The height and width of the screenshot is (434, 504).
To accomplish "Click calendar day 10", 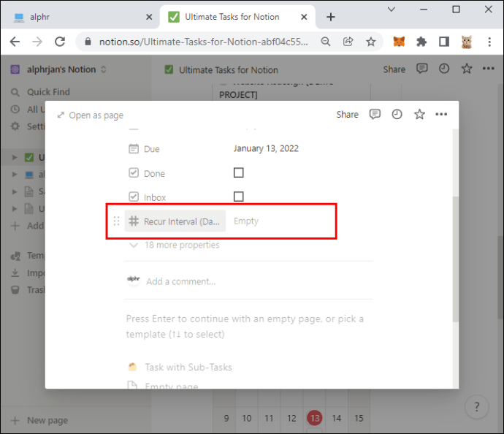I will coord(247,418).
